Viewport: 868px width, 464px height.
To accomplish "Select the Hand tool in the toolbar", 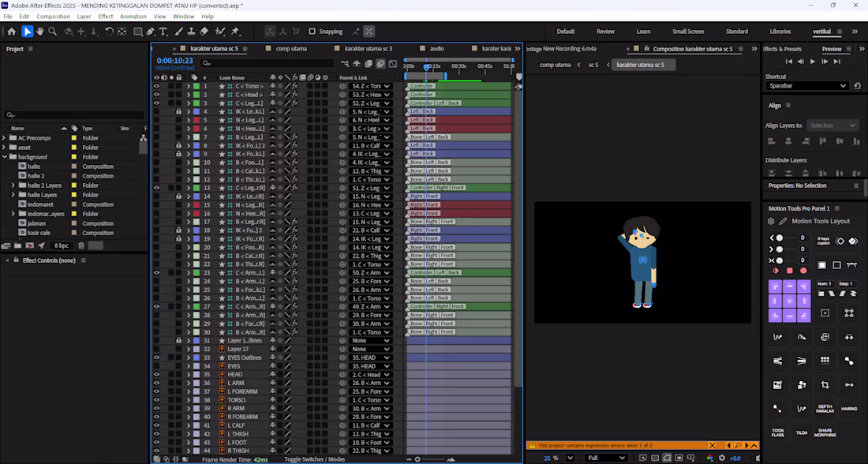I will [40, 32].
